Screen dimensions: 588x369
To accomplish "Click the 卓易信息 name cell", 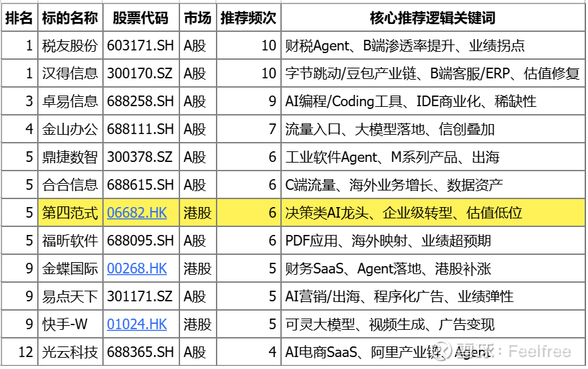I will coord(70,101).
